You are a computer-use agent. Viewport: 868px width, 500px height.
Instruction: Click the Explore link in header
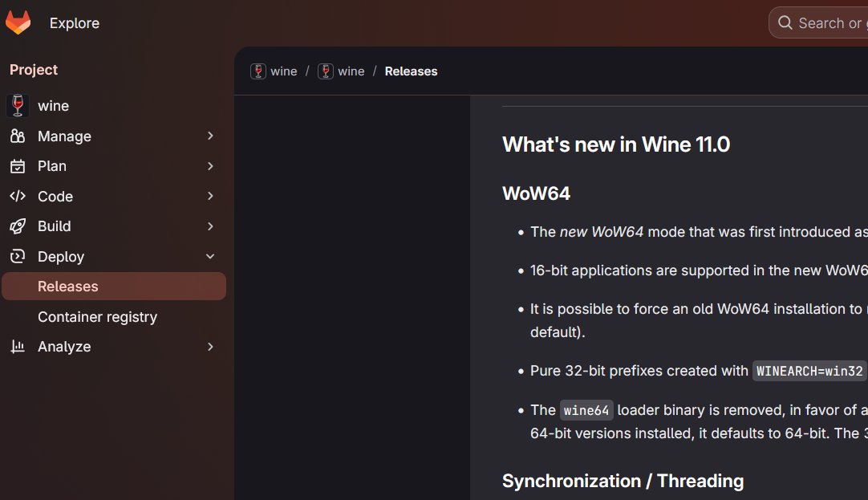click(x=75, y=23)
